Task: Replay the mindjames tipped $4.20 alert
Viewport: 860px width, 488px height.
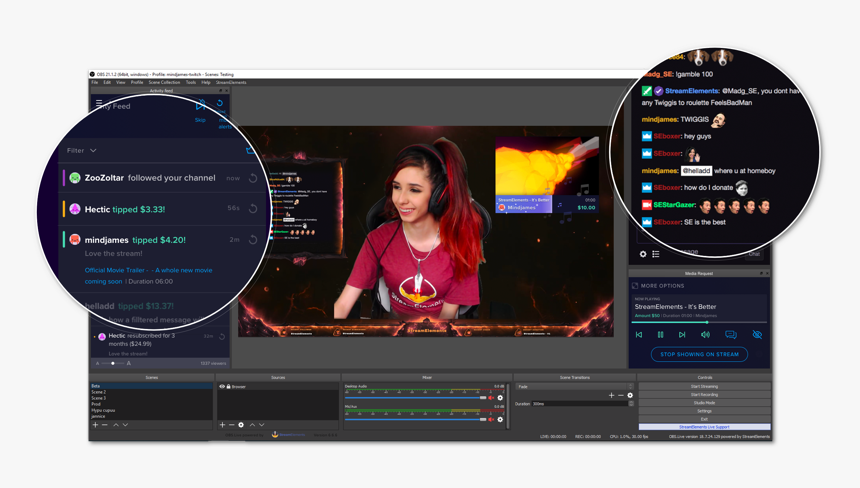Action: pos(253,240)
